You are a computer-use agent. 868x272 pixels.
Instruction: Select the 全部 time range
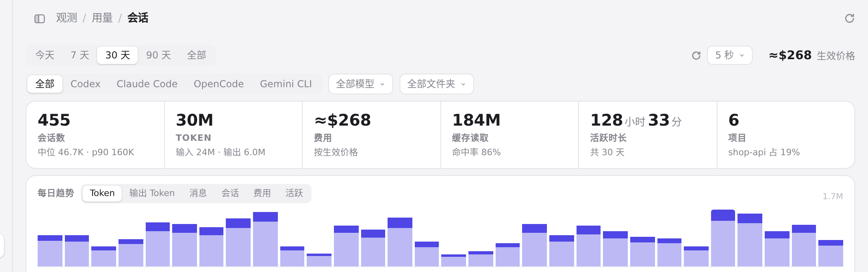tap(197, 55)
